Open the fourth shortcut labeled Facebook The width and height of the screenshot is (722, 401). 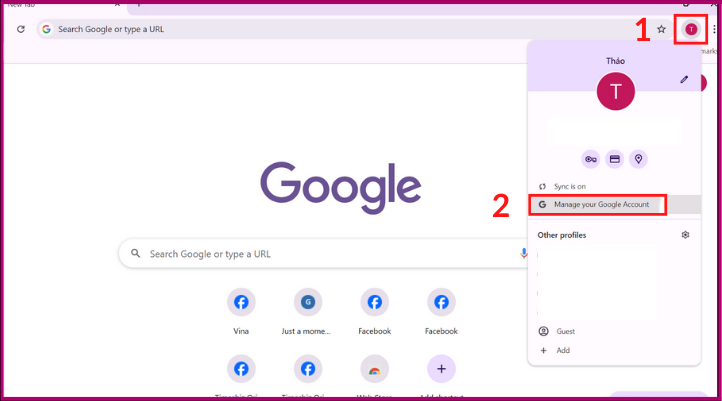441,312
